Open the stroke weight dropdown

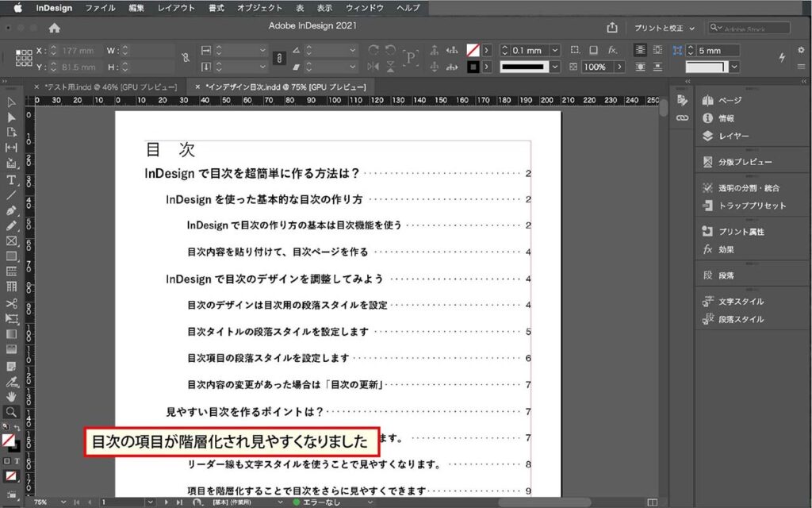click(x=555, y=50)
